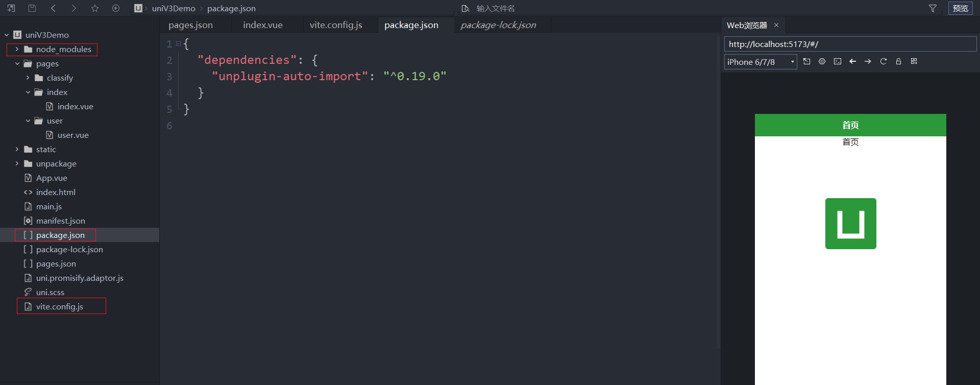
Task: Toggle the browser lock icon
Action: coord(898,61)
